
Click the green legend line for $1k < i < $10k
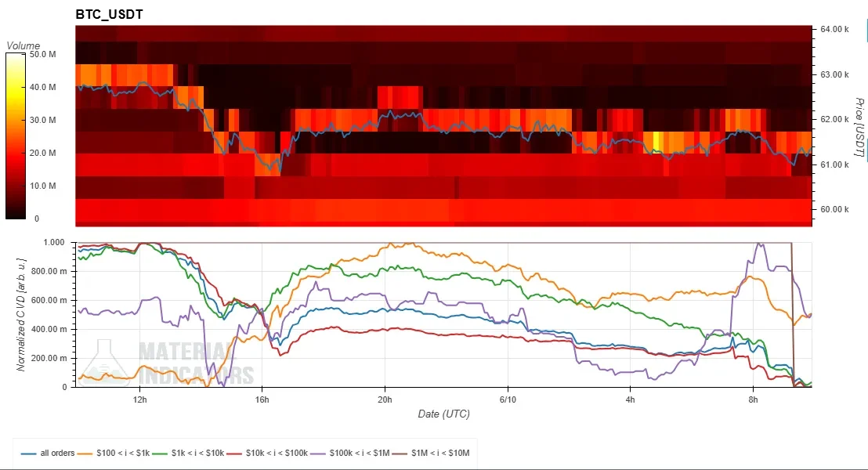[160, 454]
